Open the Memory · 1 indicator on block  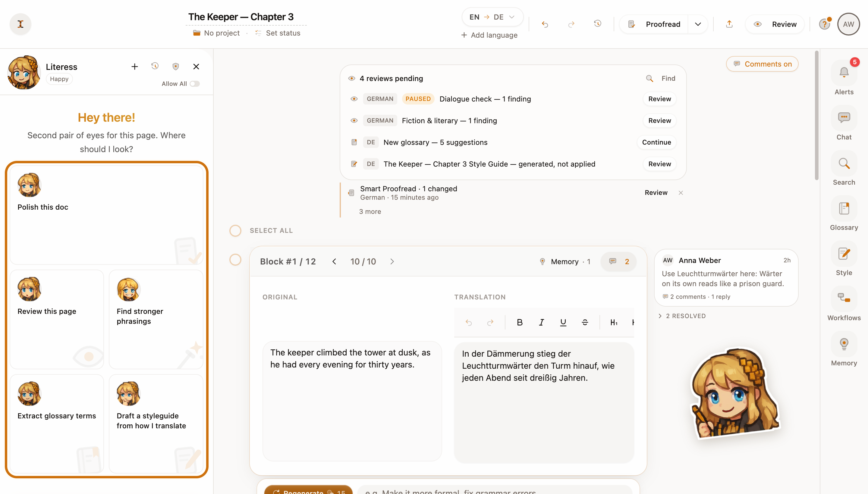coord(565,261)
